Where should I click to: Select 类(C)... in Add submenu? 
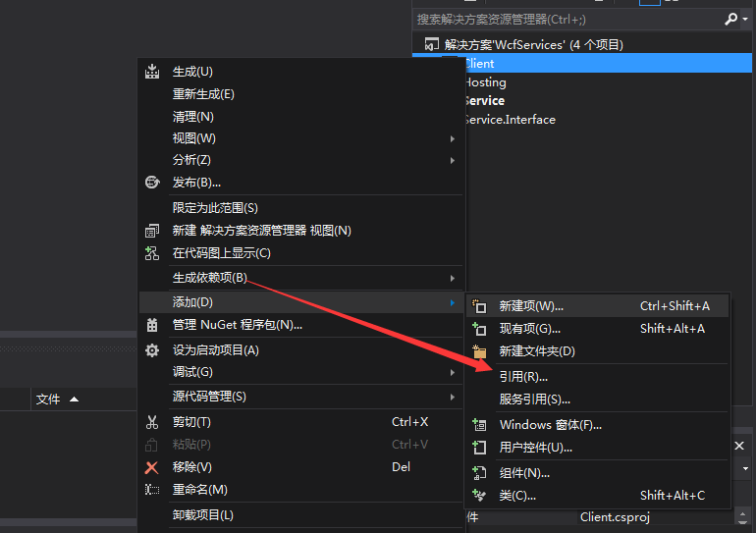pos(597,496)
